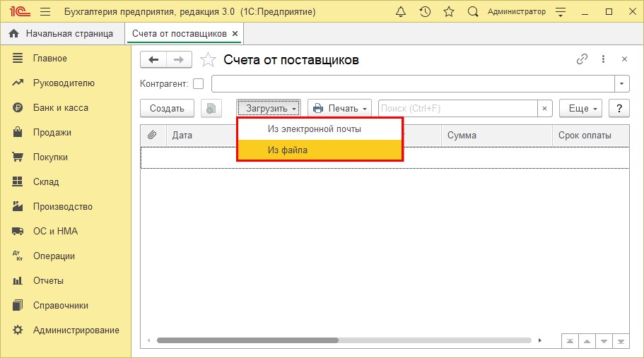Open the Банк и касса section

60,107
